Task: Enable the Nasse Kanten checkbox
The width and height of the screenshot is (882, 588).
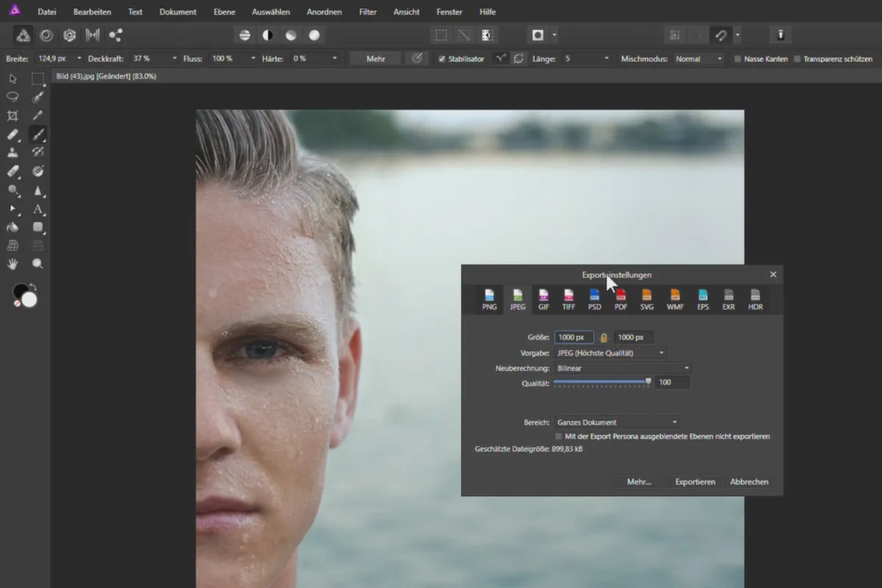Action: point(738,59)
